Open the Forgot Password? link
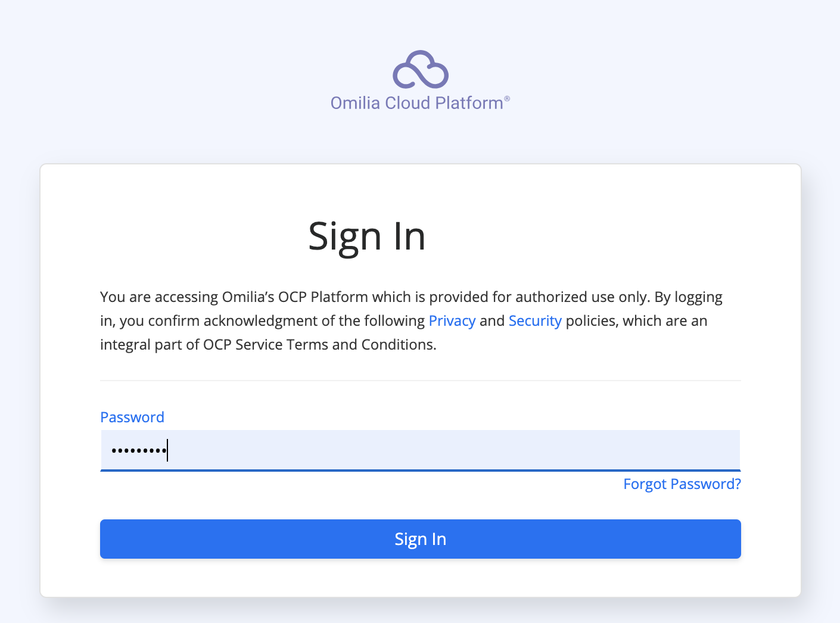 [682, 484]
